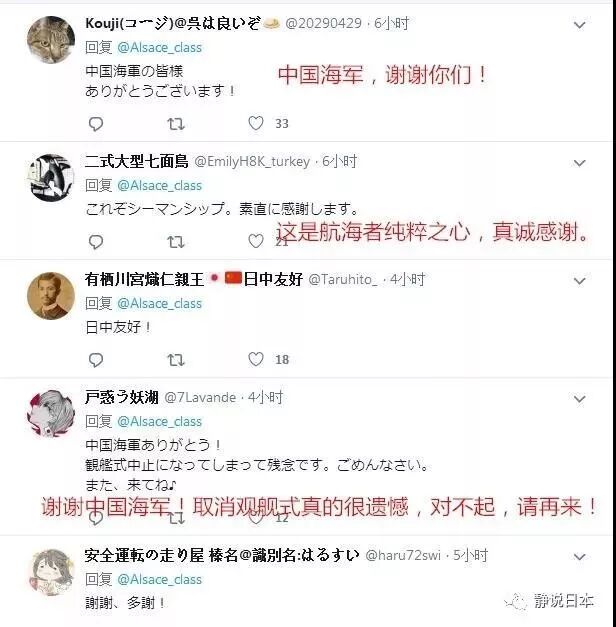The image size is (616, 627).
Task: Reply to 二式大型七面鳥's tweet
Action: pos(96,242)
